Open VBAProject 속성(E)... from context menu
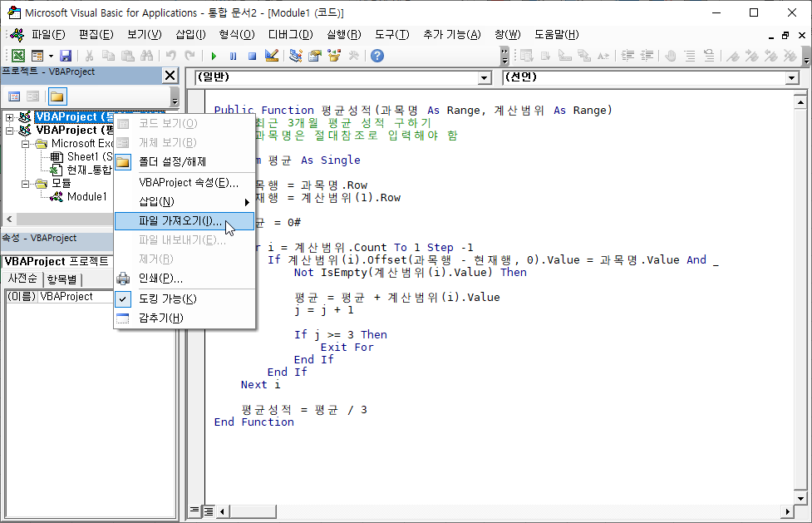Image resolution: width=812 pixels, height=523 pixels. (x=185, y=182)
